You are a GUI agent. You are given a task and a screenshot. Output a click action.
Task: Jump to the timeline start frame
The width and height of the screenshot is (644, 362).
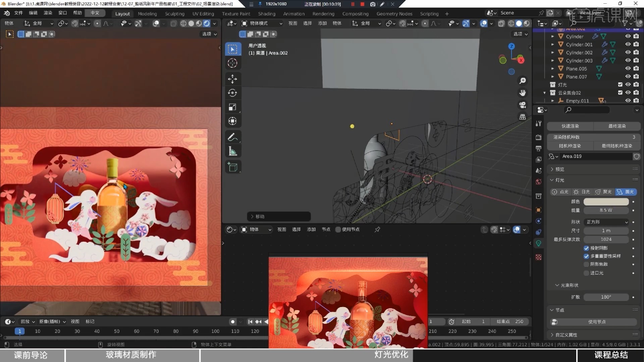click(250, 321)
